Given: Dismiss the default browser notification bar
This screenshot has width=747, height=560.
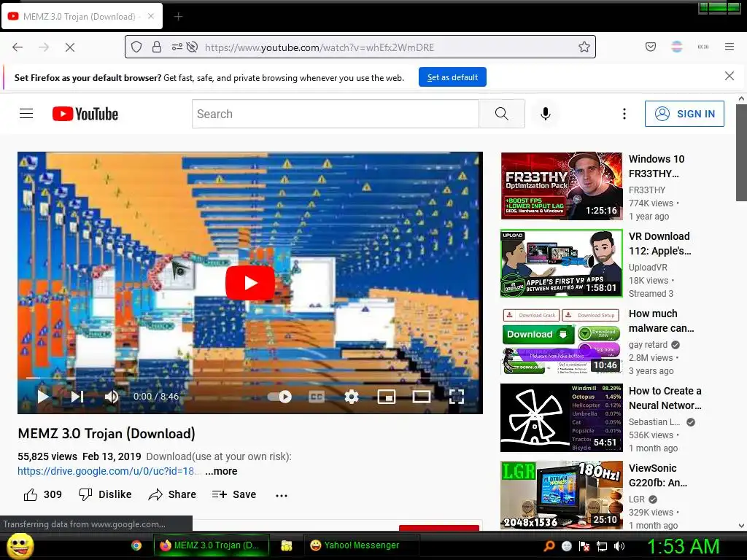Looking at the screenshot, I should (729, 76).
